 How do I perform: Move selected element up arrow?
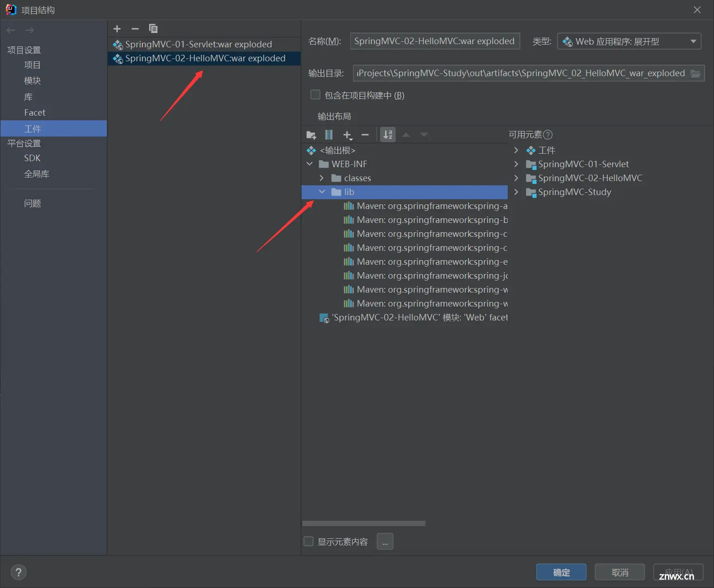406,135
